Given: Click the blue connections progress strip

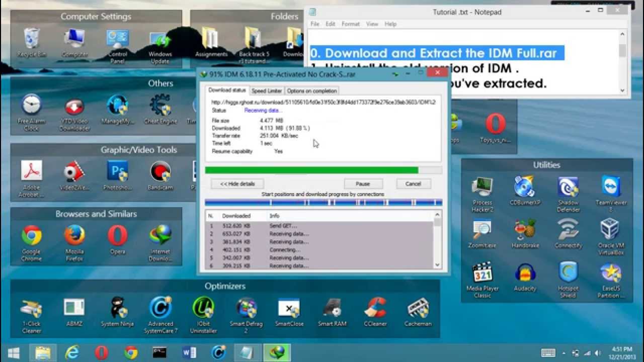Looking at the screenshot, I should click(x=324, y=203).
